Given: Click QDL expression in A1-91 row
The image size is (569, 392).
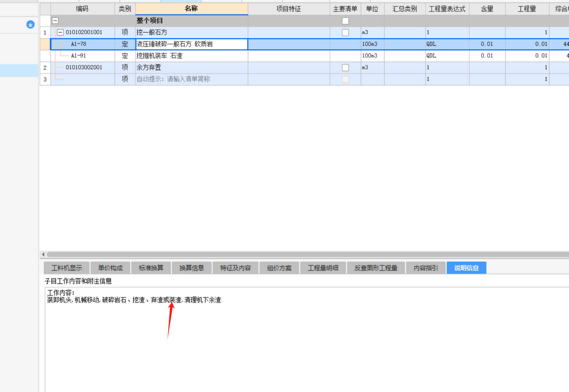Looking at the screenshot, I should (x=447, y=56).
